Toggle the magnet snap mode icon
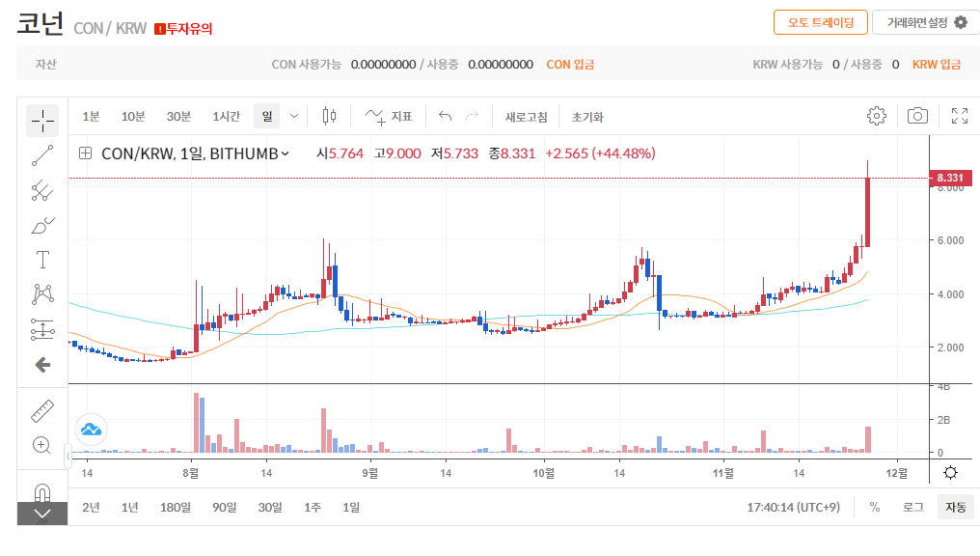 tap(41, 492)
